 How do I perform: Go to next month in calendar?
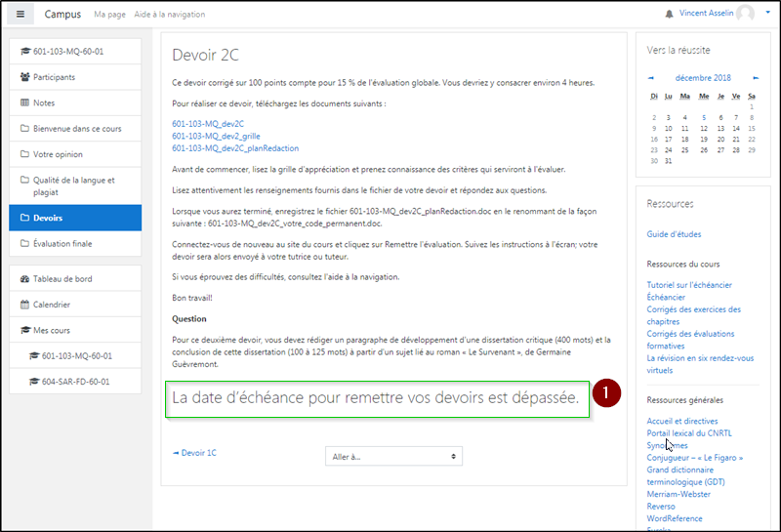(x=755, y=78)
